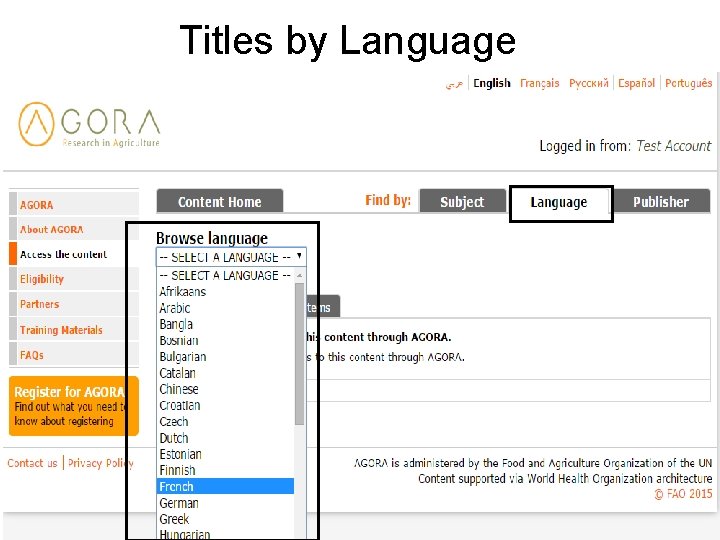Select Arabic from the language list
Screen dimensions: 720x540
pyautogui.click(x=225, y=308)
